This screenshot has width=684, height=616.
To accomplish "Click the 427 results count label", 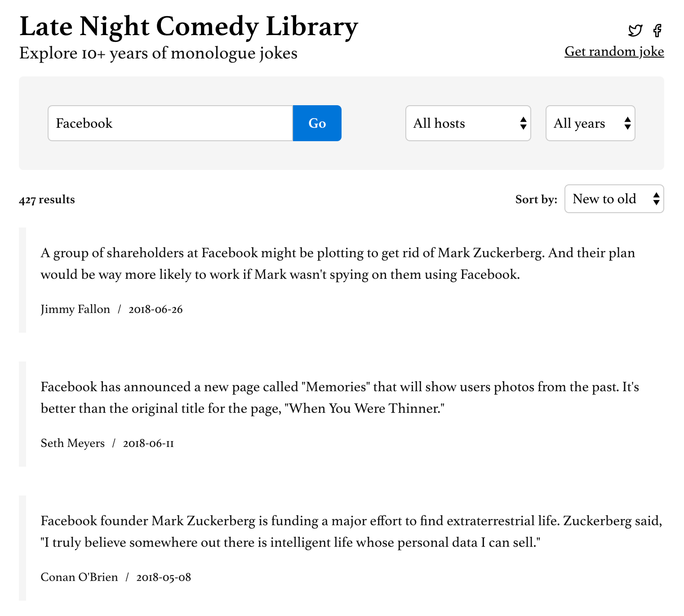I will [x=47, y=199].
